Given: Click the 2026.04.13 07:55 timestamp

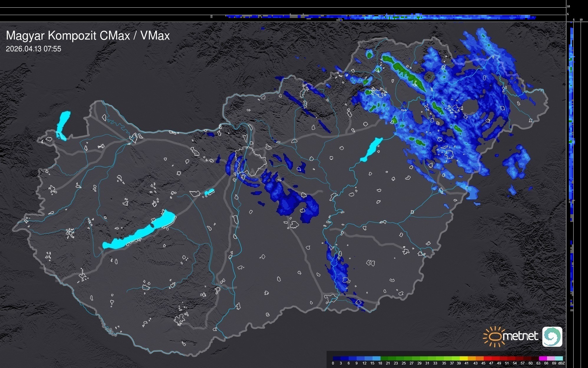Looking at the screenshot, I should pyautogui.click(x=33, y=49).
